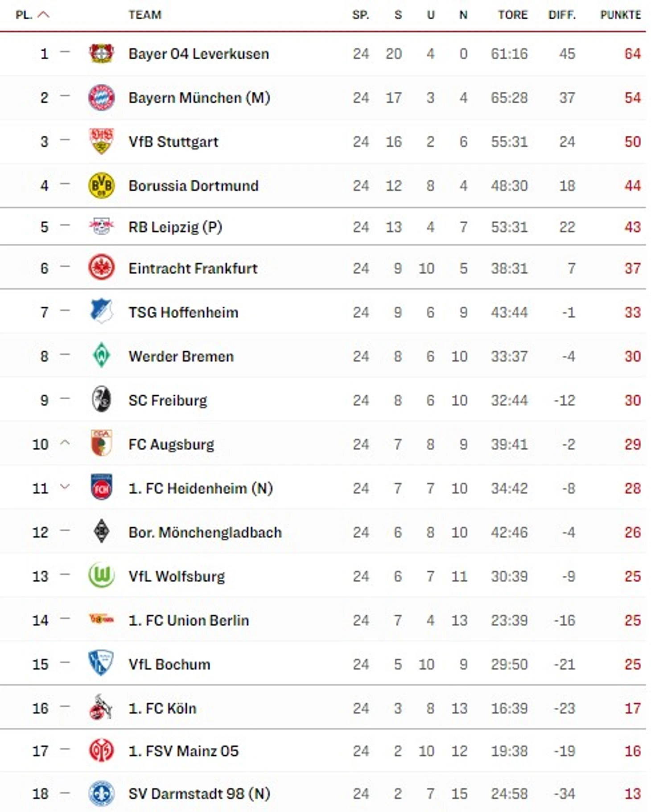Screen dimensions: 651x812
Task: Sort by the PUNKTE column header
Action: pos(620,15)
